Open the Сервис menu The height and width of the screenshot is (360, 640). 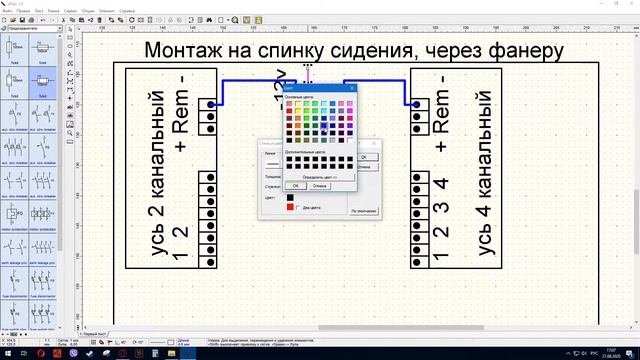point(71,11)
